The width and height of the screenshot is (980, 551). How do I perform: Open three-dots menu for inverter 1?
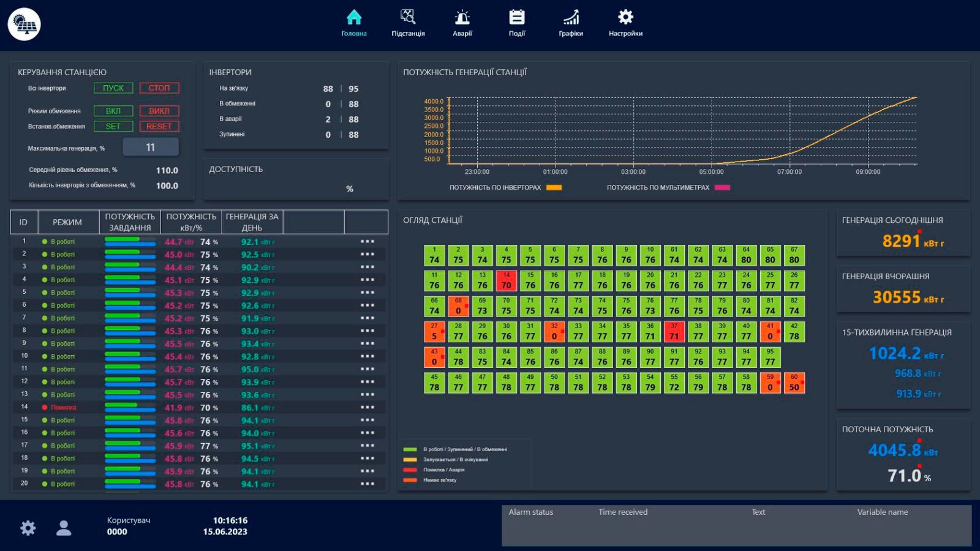(x=367, y=242)
